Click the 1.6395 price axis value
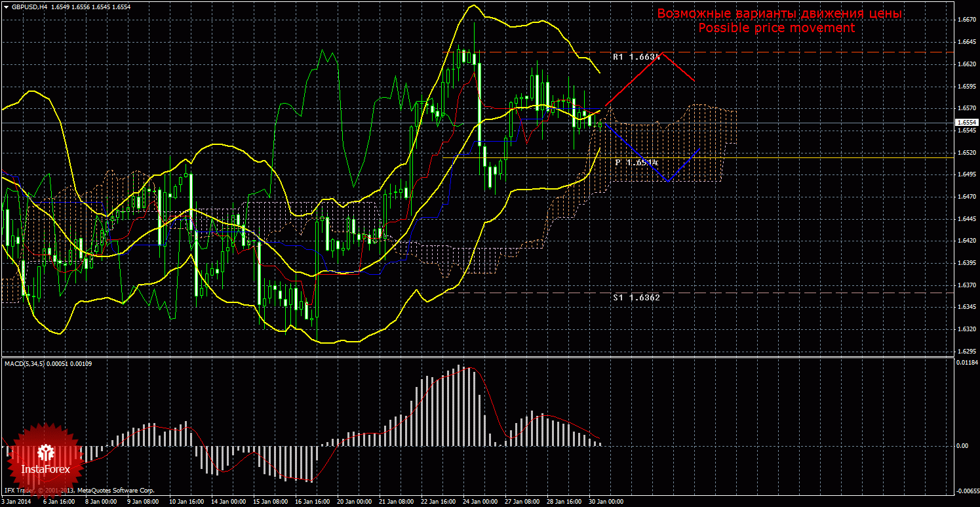Image resolution: width=980 pixels, height=507 pixels. [x=967, y=263]
